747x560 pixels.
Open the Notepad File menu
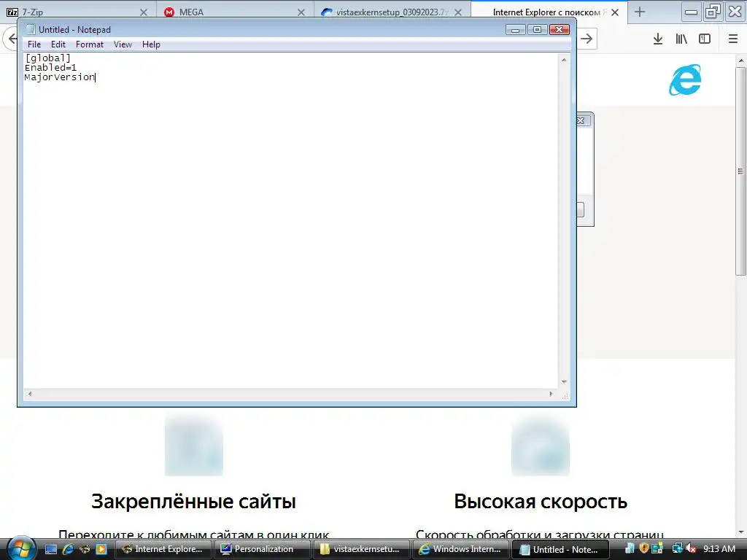(34, 44)
